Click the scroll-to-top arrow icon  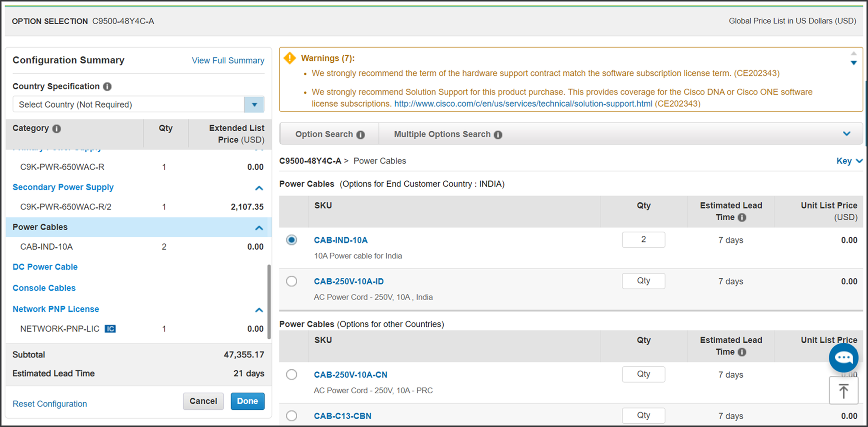[x=843, y=391]
